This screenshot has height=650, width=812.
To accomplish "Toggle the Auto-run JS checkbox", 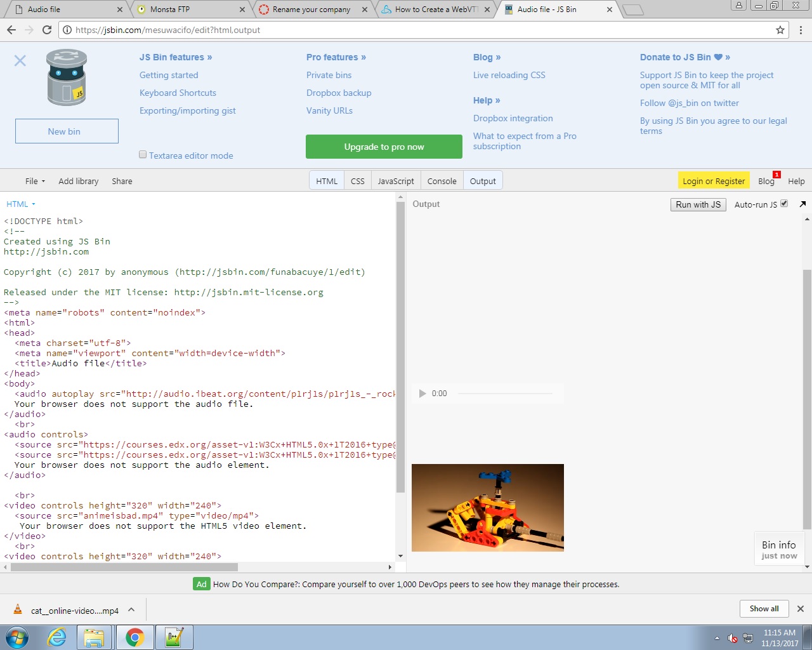I will pos(784,204).
